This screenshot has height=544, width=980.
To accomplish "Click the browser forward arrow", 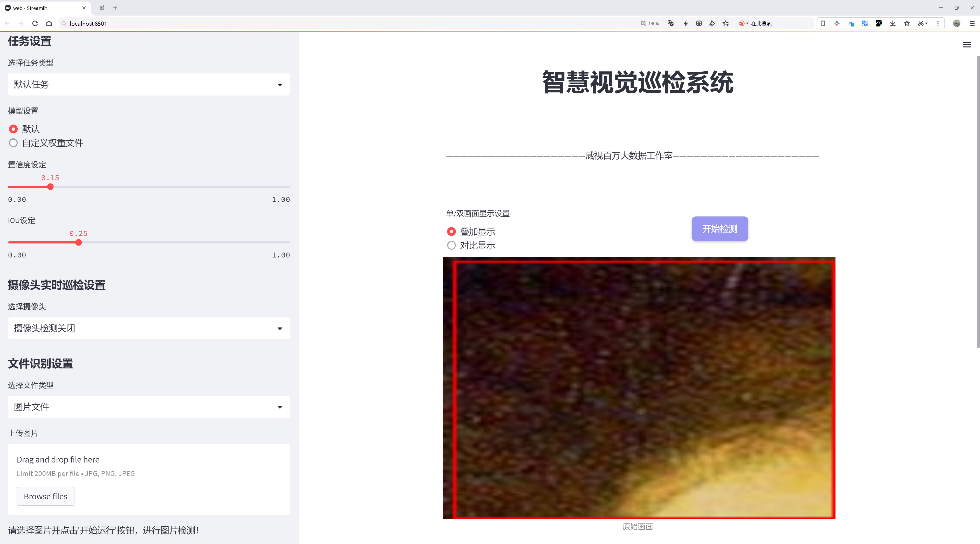I will [x=21, y=23].
